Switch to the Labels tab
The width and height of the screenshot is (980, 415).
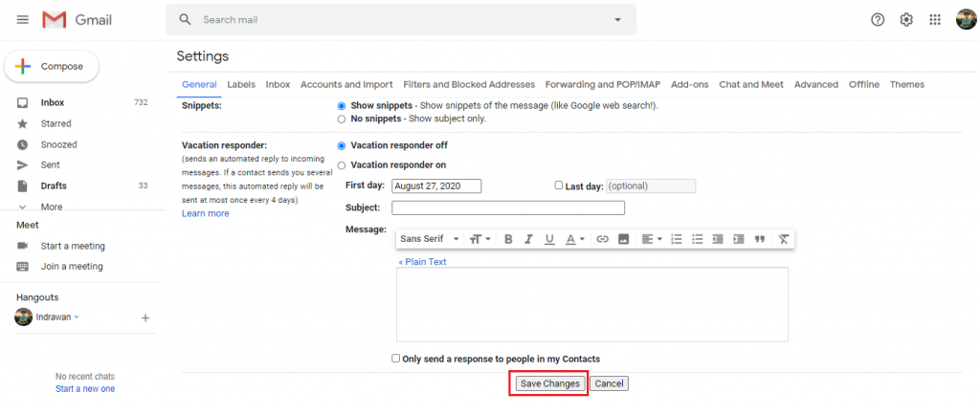coord(241,84)
